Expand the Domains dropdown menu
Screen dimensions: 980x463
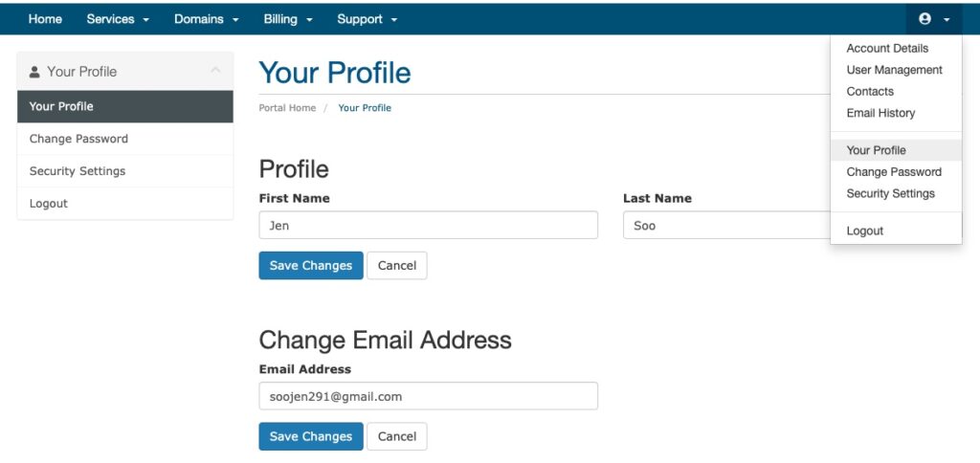coord(207,19)
